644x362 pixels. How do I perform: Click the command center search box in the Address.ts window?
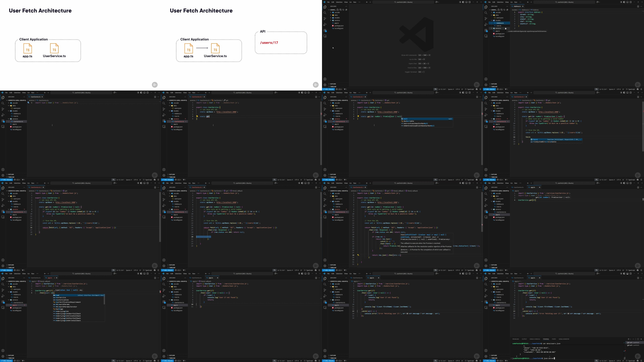[x=564, y=2]
